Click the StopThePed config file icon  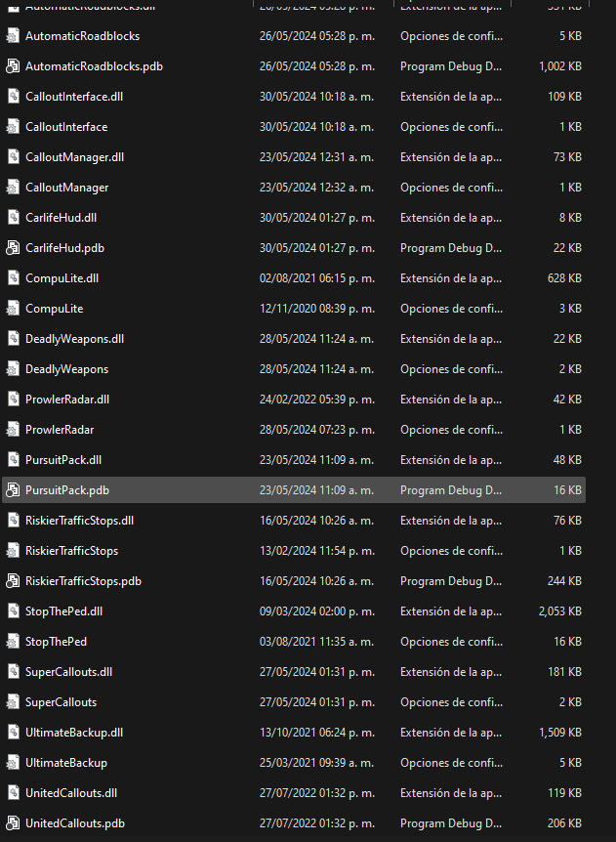pos(13,642)
